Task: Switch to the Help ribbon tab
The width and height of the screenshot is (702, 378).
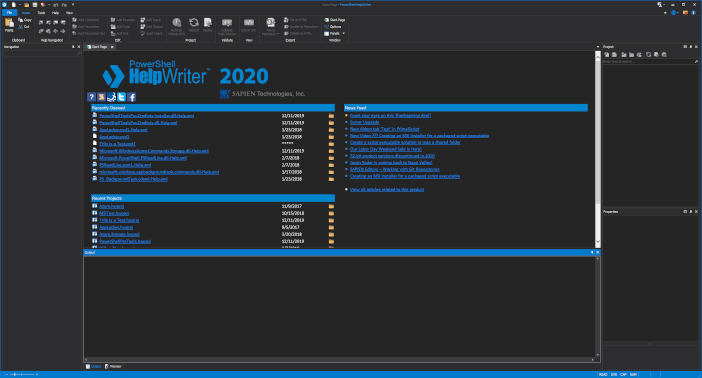Action: tap(56, 13)
